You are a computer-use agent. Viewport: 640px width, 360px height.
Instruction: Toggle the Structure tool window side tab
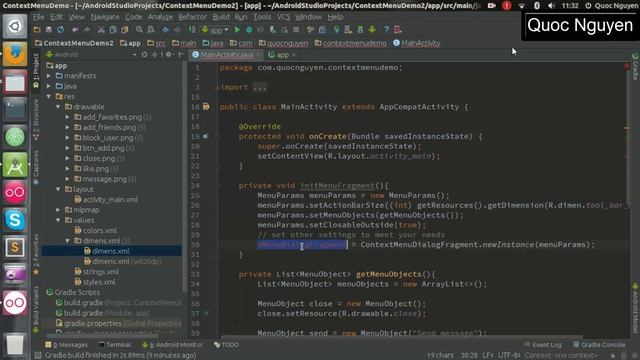coord(36,120)
